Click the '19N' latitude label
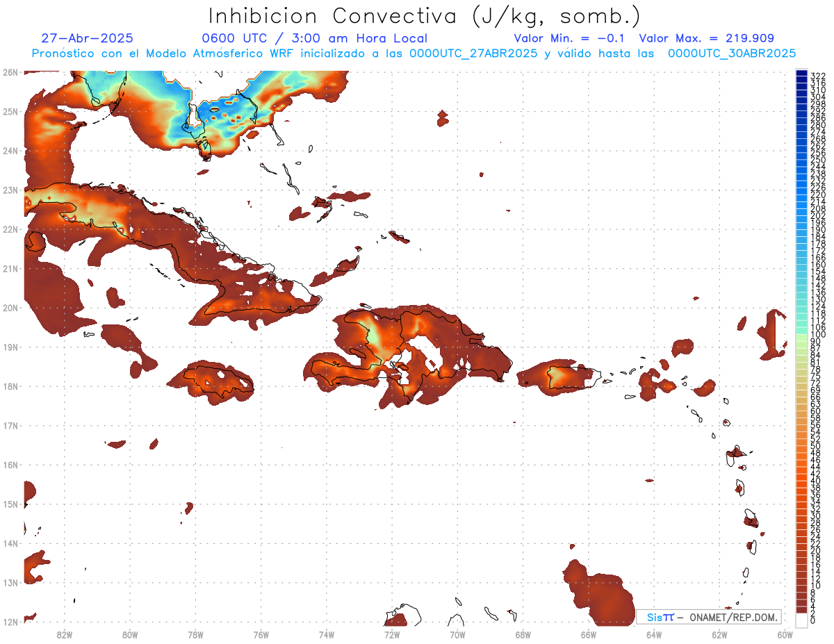834x644 pixels. [x=10, y=347]
